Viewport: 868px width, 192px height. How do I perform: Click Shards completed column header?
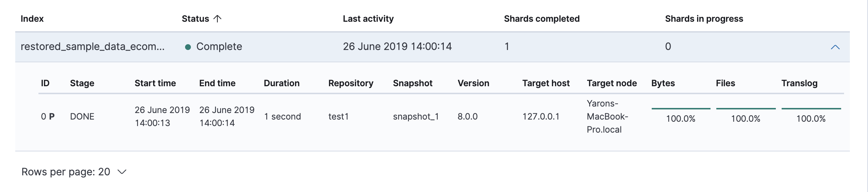[x=542, y=19]
